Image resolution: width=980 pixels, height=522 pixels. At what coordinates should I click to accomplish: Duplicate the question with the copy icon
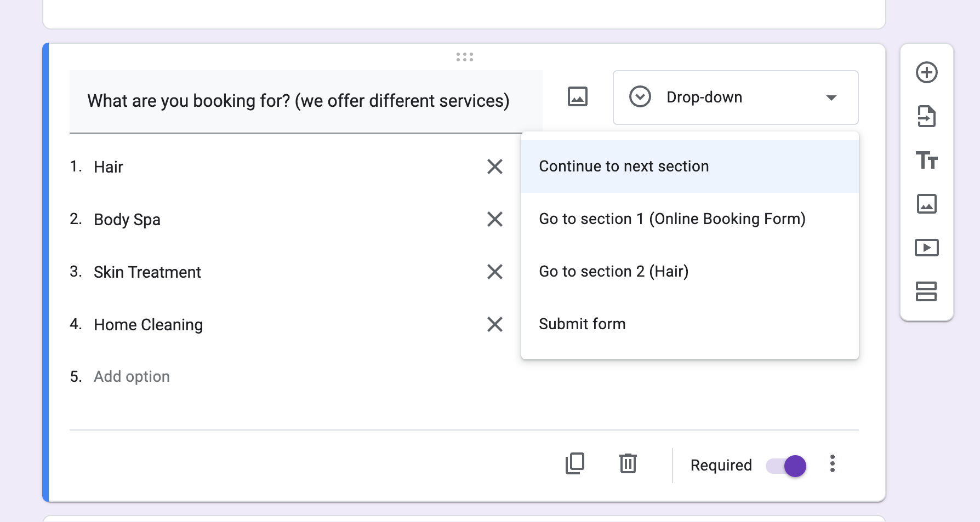[574, 463]
